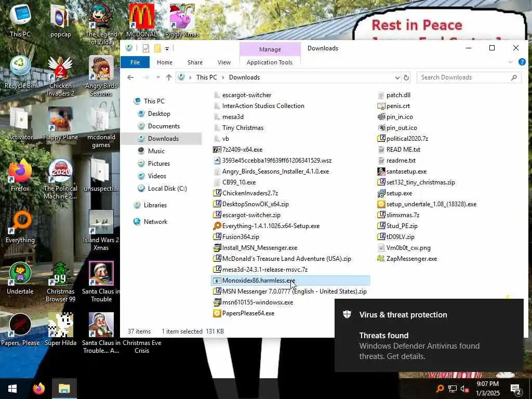
Task: Click the New Folder quick access icon
Action: click(x=157, y=48)
